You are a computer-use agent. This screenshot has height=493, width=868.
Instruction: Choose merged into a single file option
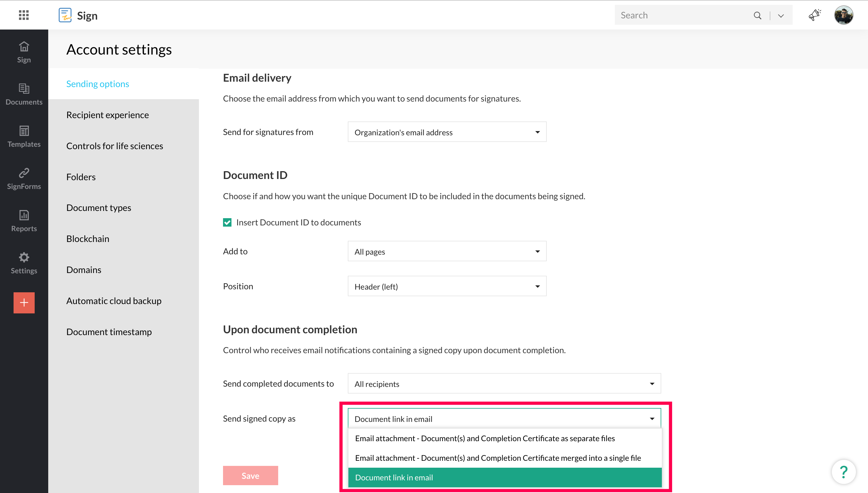coord(498,458)
